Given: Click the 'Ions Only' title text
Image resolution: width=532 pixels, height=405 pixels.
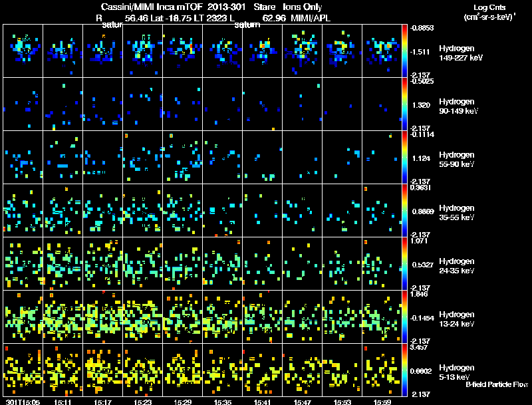Looking at the screenshot, I should point(303,7).
